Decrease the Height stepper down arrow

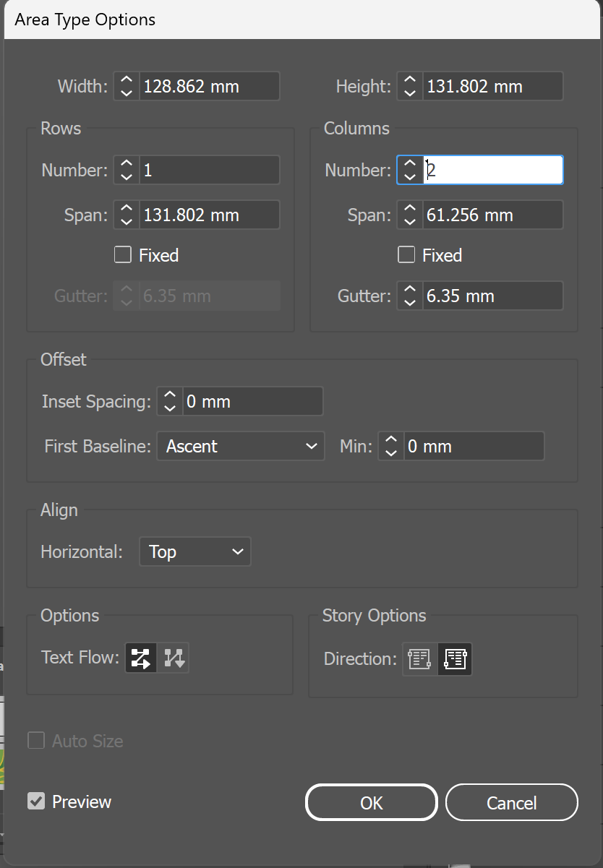click(x=410, y=93)
